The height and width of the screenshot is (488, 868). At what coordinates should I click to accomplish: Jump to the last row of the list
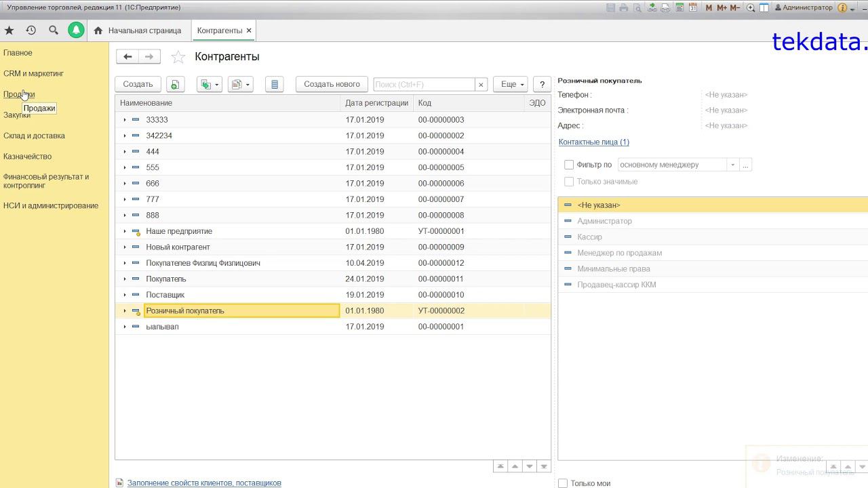pos(544,466)
